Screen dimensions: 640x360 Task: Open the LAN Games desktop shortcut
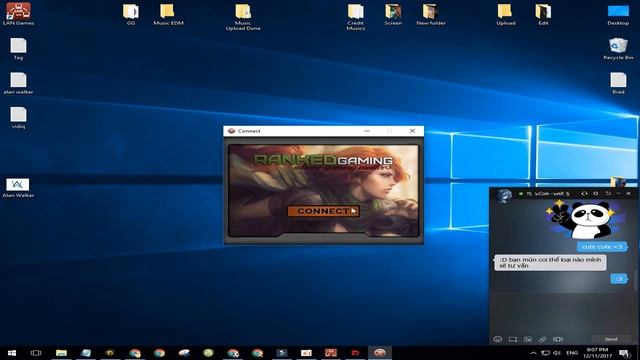pos(18,13)
